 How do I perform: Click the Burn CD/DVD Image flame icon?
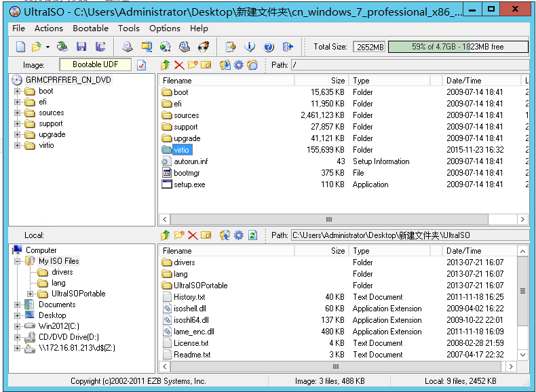[x=204, y=47]
